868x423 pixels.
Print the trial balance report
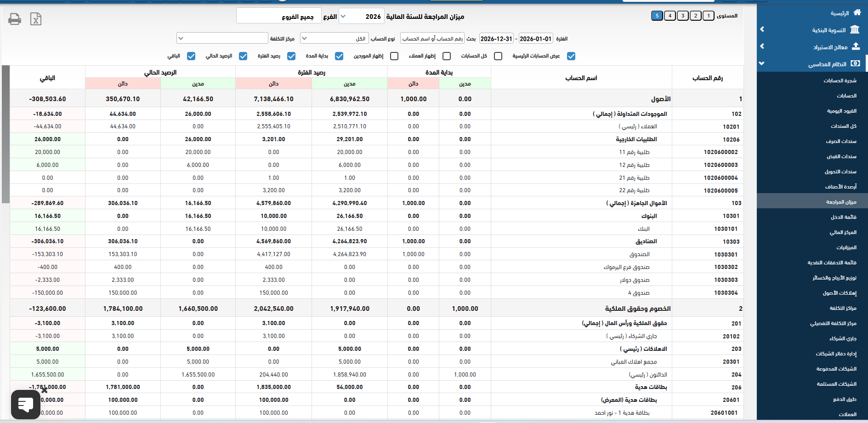tap(15, 19)
